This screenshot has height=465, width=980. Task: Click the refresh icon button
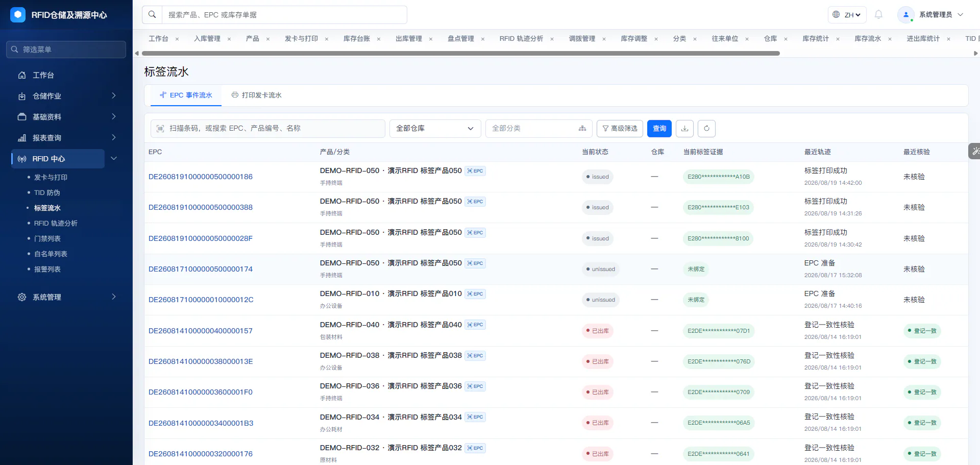(706, 129)
